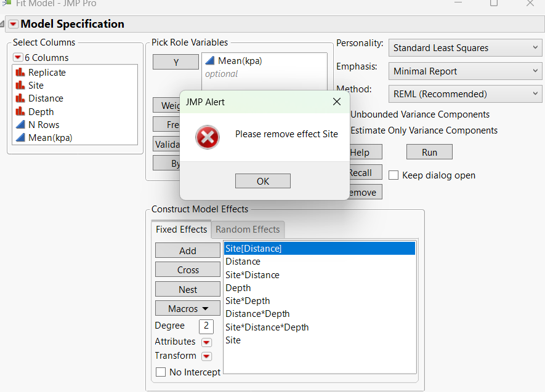Image resolution: width=545 pixels, height=392 pixels.
Task: Click continuous icon beside Mean(kpa) in Select Columns
Action: click(x=20, y=137)
